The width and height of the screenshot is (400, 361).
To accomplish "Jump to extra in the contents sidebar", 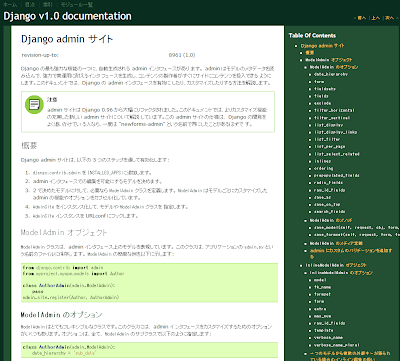I will (x=320, y=309).
